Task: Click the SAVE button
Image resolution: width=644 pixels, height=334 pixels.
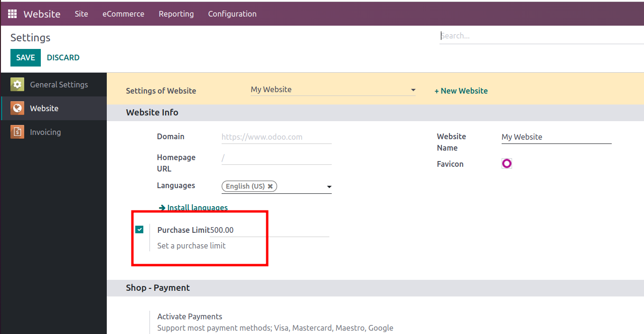Action: click(x=26, y=57)
